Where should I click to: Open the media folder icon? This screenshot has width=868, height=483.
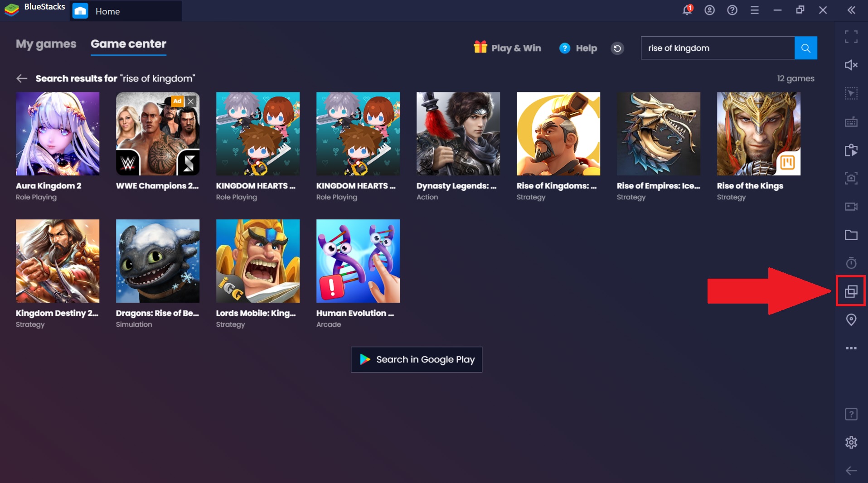[x=851, y=235]
